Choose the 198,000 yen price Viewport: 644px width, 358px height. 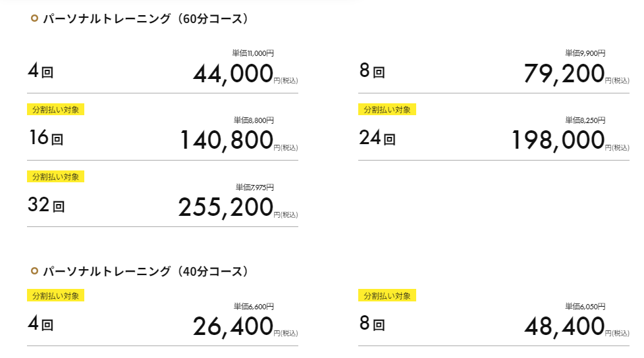[x=558, y=140]
